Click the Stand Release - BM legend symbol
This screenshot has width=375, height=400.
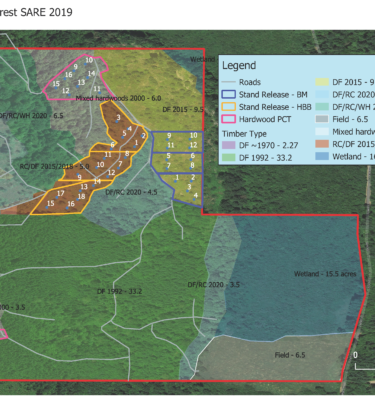pyautogui.click(x=229, y=95)
